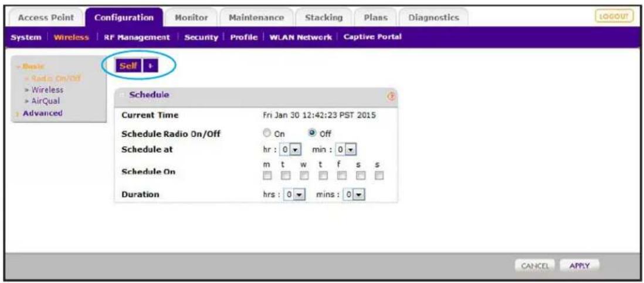Select the On radio for Schedule Radio

pos(267,134)
